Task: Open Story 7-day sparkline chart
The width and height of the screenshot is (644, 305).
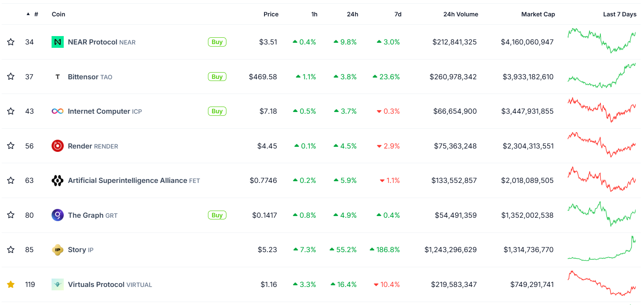Action: [x=602, y=248]
